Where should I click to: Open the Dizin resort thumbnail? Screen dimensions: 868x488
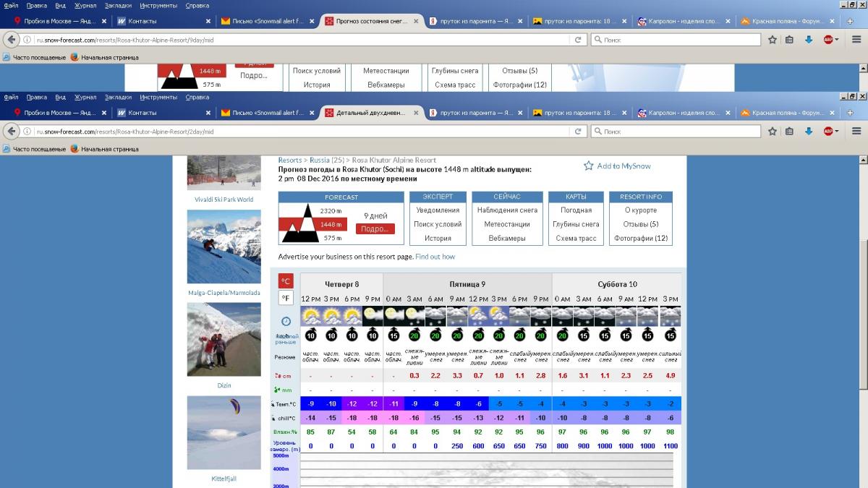point(224,340)
